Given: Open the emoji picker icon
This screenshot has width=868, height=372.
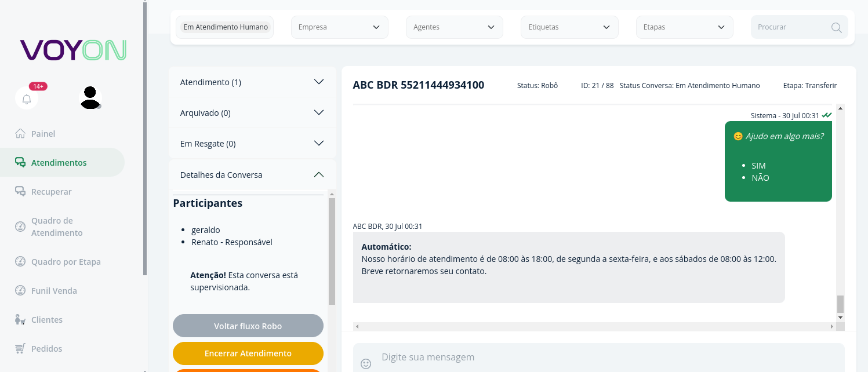Looking at the screenshot, I should (366, 363).
